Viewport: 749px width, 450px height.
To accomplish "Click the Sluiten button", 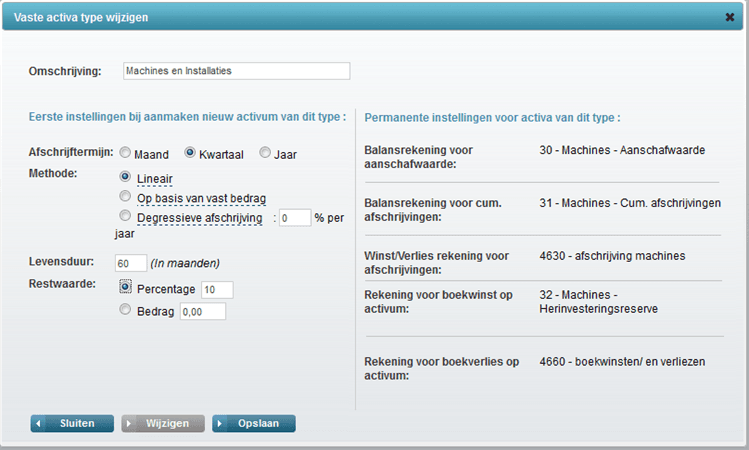I will point(72,423).
